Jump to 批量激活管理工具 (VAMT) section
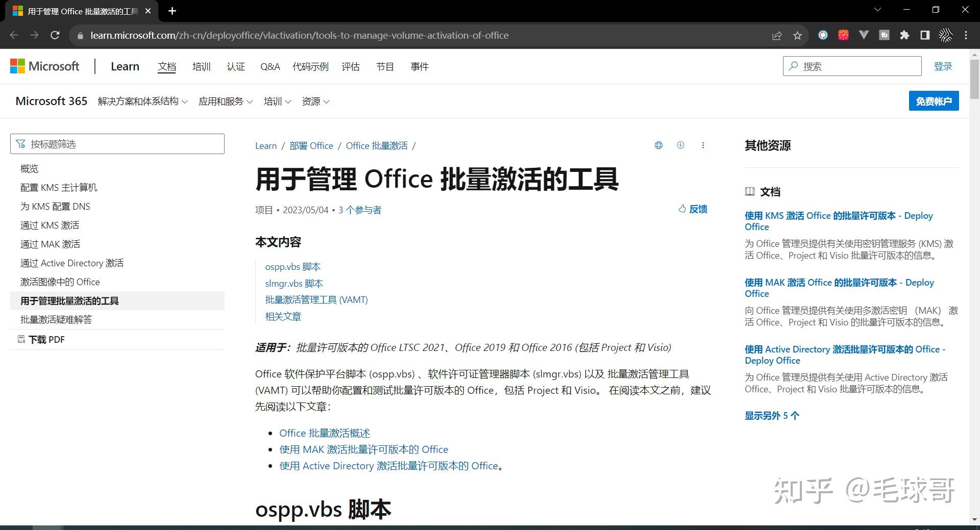This screenshot has height=530, width=980. tap(316, 300)
